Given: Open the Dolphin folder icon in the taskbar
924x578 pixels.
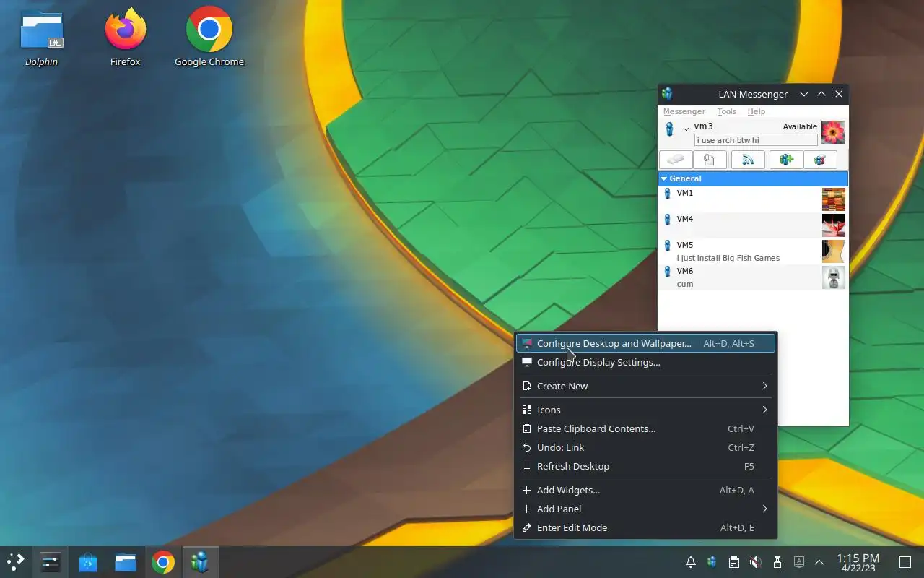Looking at the screenshot, I should tap(126, 561).
